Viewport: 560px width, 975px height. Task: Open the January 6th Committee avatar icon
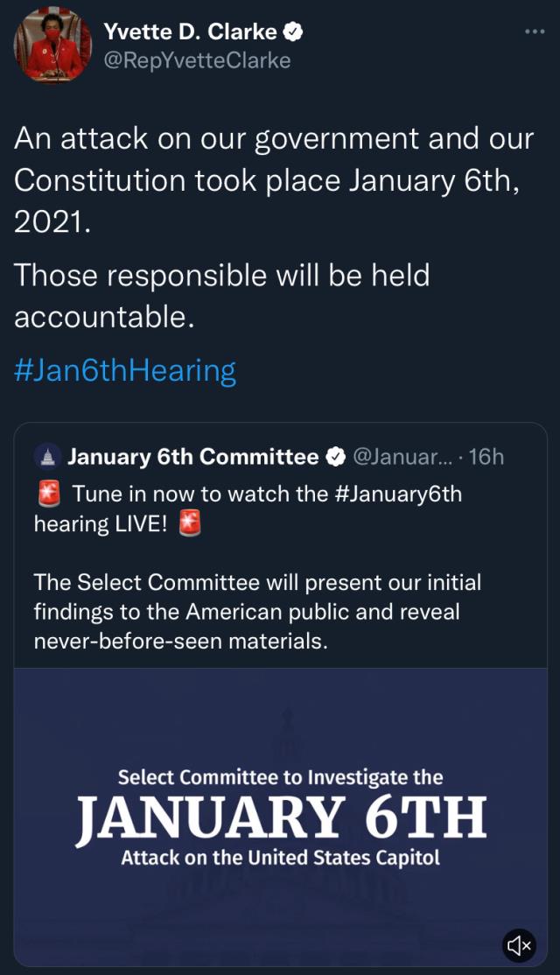click(x=47, y=457)
